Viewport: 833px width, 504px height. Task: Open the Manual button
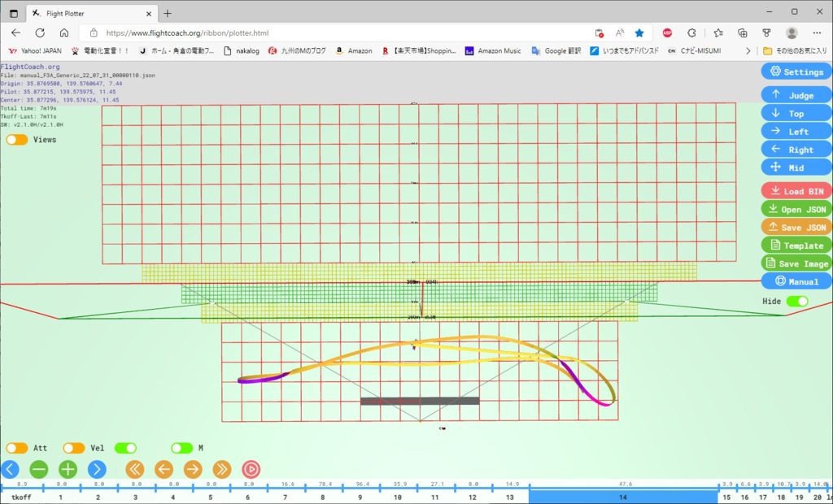coord(796,281)
